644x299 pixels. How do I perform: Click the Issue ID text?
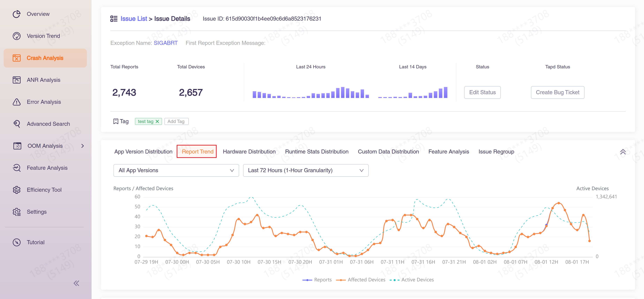[262, 19]
